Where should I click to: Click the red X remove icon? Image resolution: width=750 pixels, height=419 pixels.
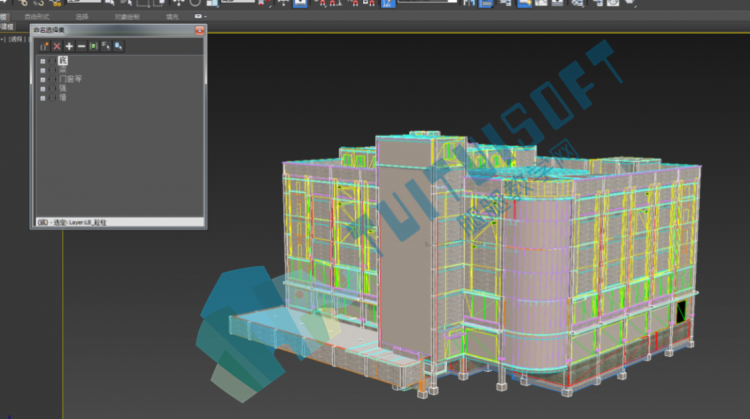click(57, 46)
